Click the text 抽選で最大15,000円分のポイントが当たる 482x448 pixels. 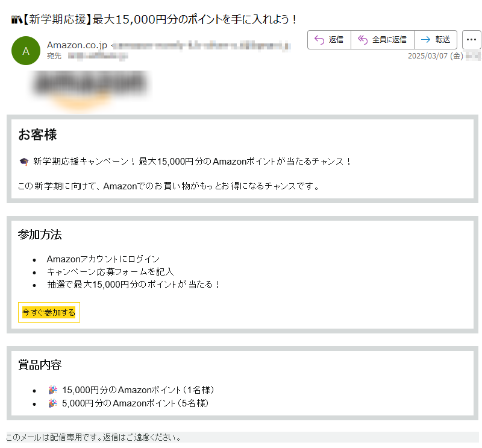[x=133, y=285]
